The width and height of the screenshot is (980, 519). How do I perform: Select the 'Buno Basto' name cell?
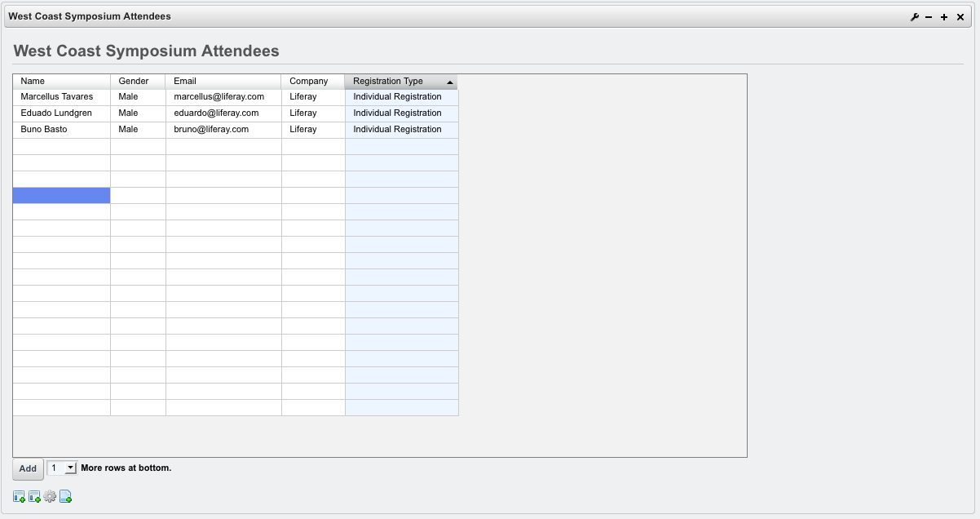point(61,130)
